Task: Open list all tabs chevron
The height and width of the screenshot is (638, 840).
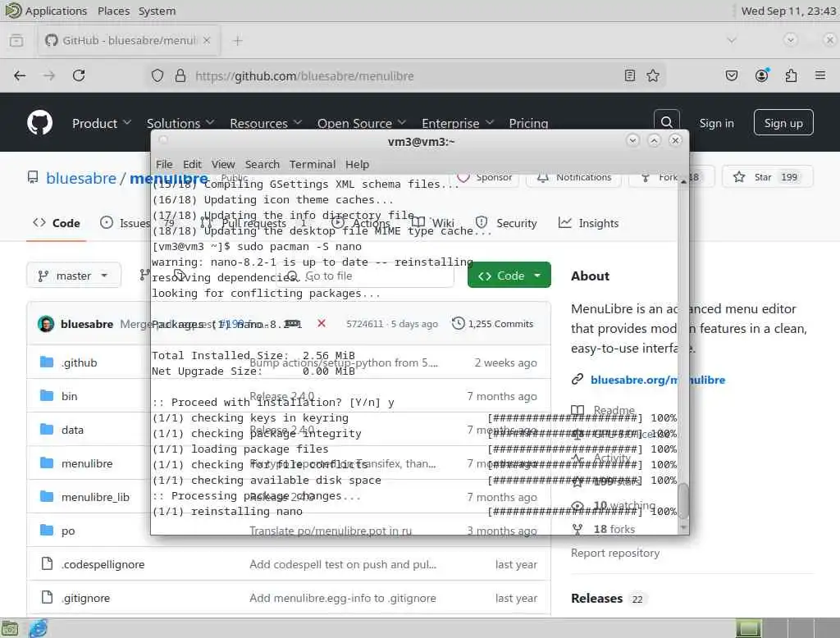Action: tap(731, 40)
